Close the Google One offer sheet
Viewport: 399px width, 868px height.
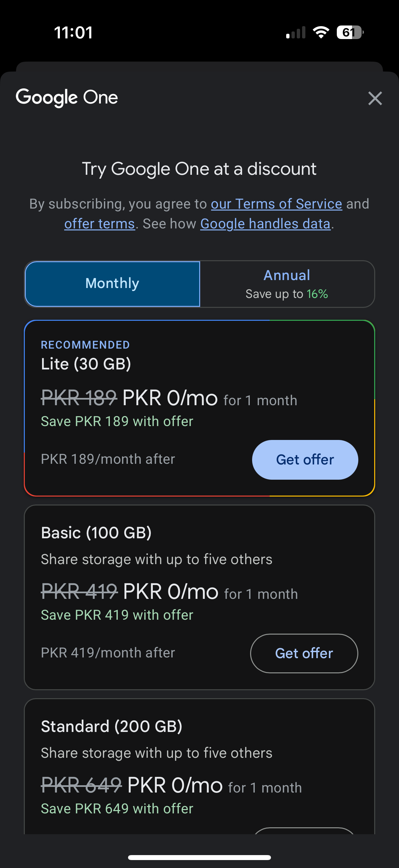tap(375, 98)
